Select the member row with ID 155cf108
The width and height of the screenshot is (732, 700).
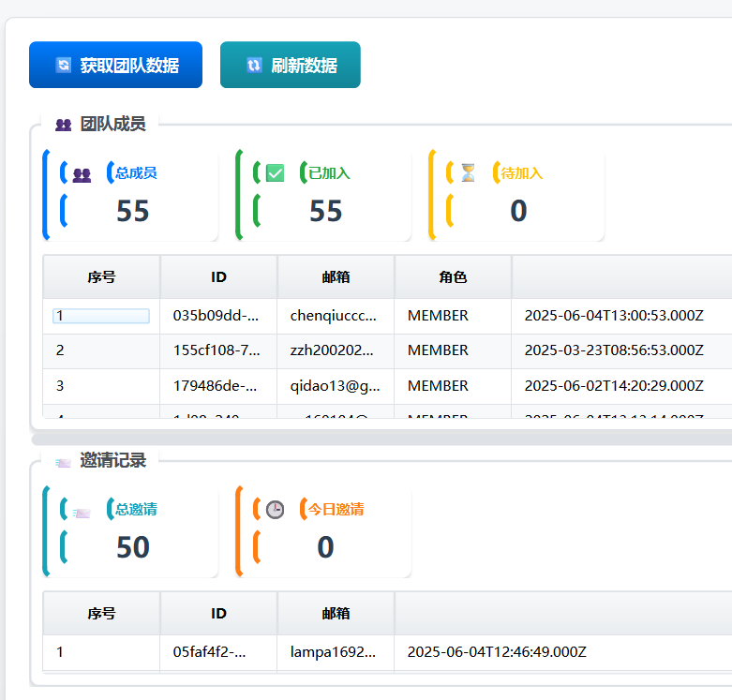point(387,350)
